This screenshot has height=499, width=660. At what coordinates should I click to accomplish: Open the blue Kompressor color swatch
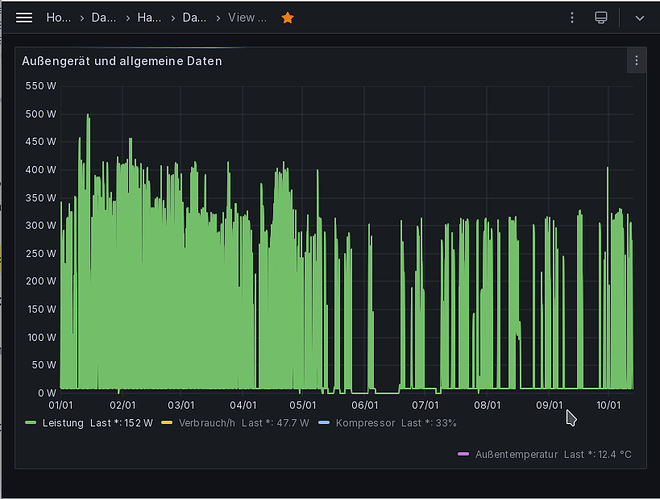tap(324, 423)
